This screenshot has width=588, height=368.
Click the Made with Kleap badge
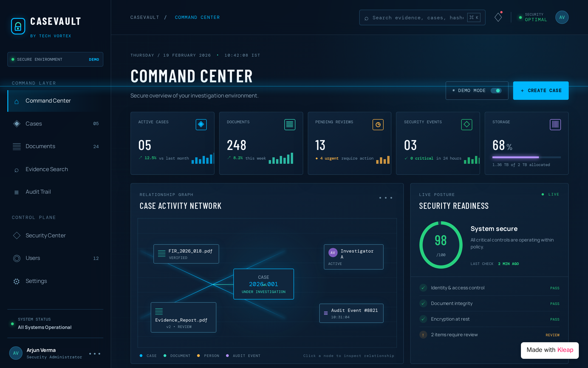[x=550, y=350]
